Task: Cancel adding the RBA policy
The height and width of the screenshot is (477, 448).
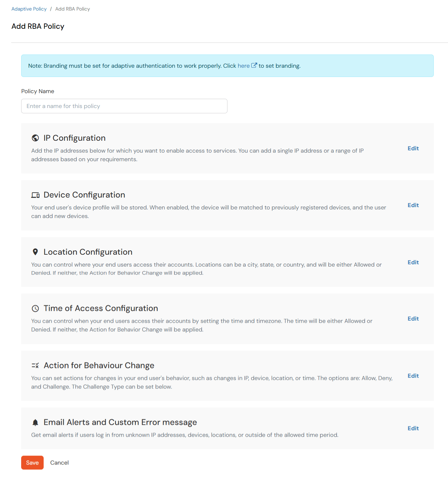Action: point(60,462)
